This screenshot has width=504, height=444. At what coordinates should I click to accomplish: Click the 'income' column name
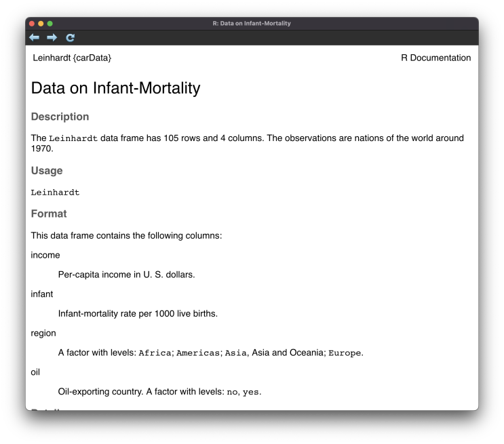[x=45, y=256]
